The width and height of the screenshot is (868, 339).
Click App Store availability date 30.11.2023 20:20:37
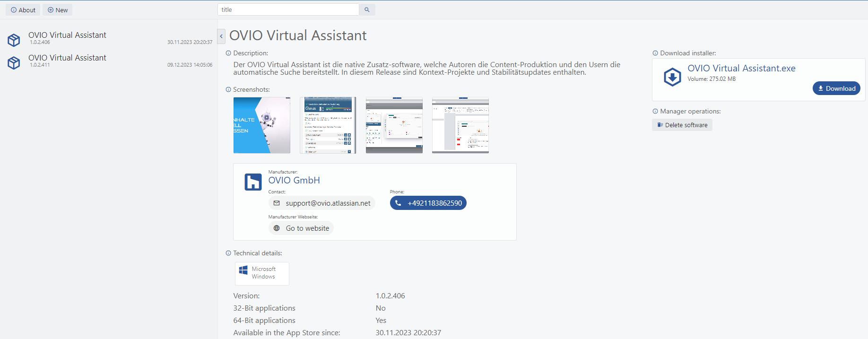(408, 332)
